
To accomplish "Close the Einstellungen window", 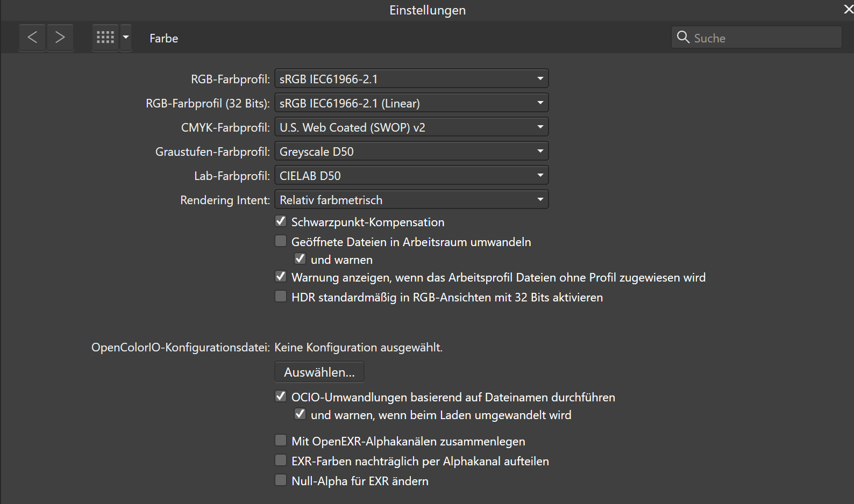I will click(848, 10).
